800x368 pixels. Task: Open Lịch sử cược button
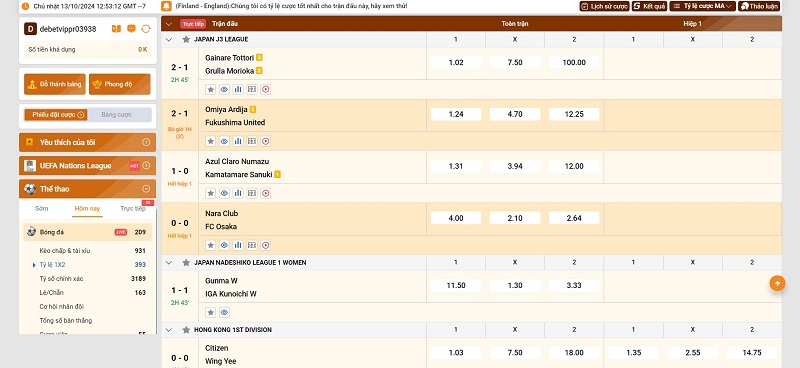(604, 6)
